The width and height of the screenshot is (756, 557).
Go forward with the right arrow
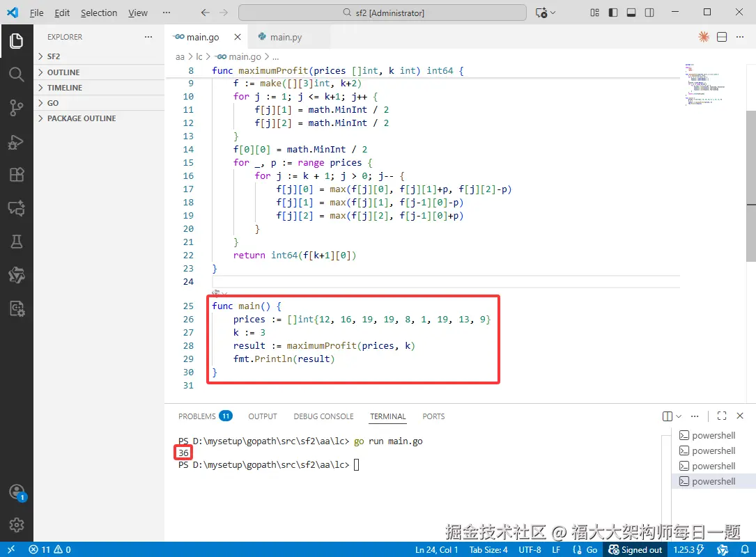point(224,13)
